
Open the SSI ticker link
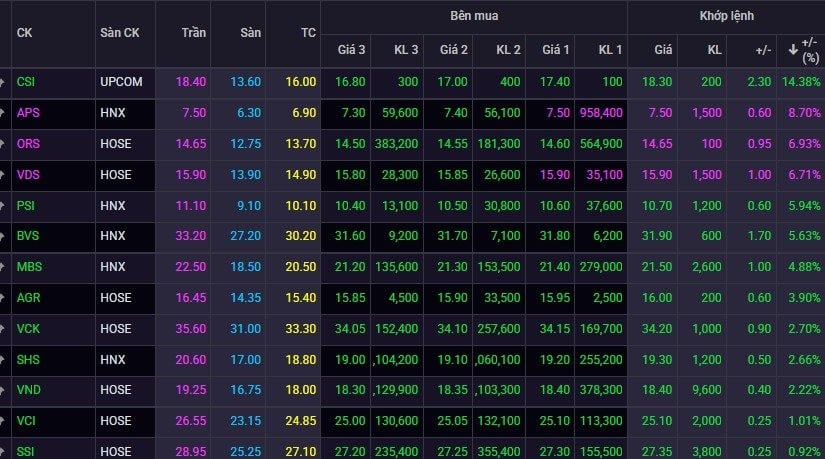25,452
